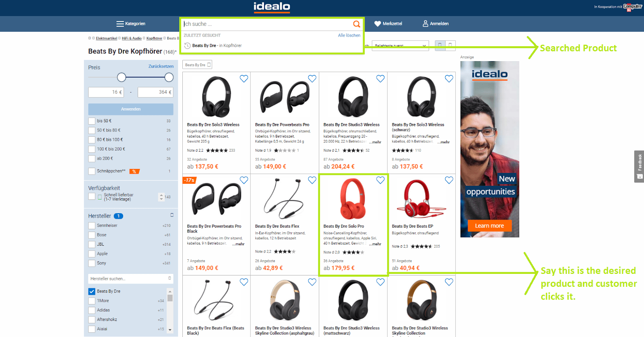
Task: Favorite the Studio3 Wireless 204,24 € item
Action: click(380, 79)
